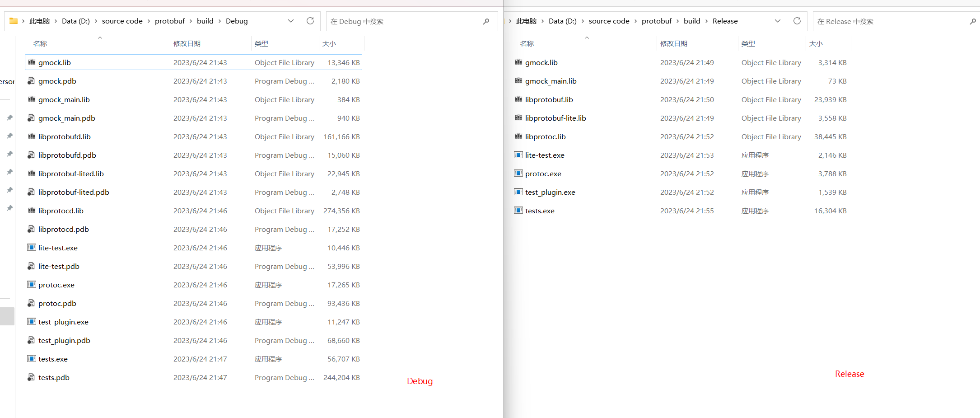The image size is (980, 418).
Task: Click search magnifier in Debug search box
Action: [x=486, y=21]
